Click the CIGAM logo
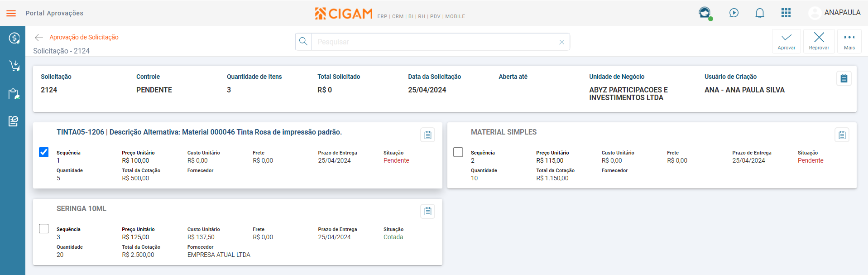 click(344, 14)
